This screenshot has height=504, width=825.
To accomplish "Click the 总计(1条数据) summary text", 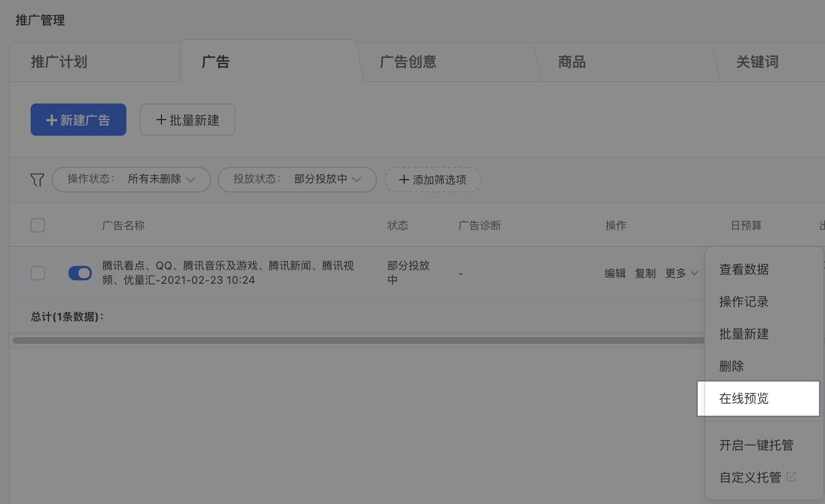I will (67, 317).
